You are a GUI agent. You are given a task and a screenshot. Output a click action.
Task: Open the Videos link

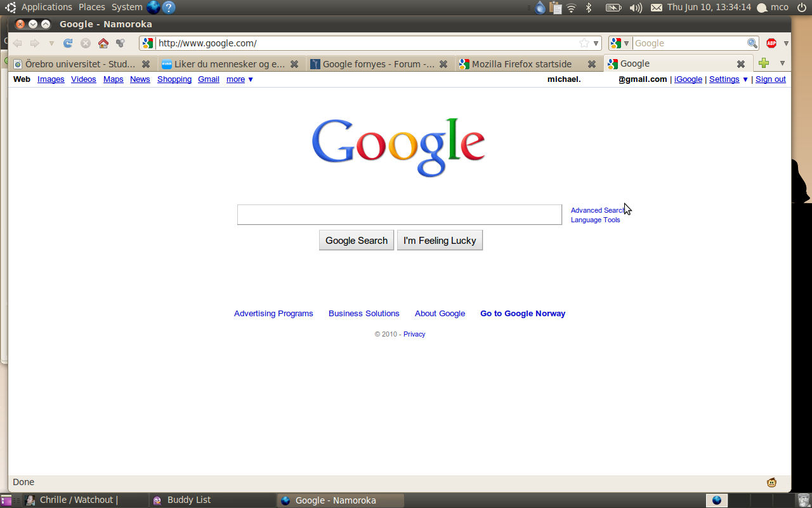[84, 79]
